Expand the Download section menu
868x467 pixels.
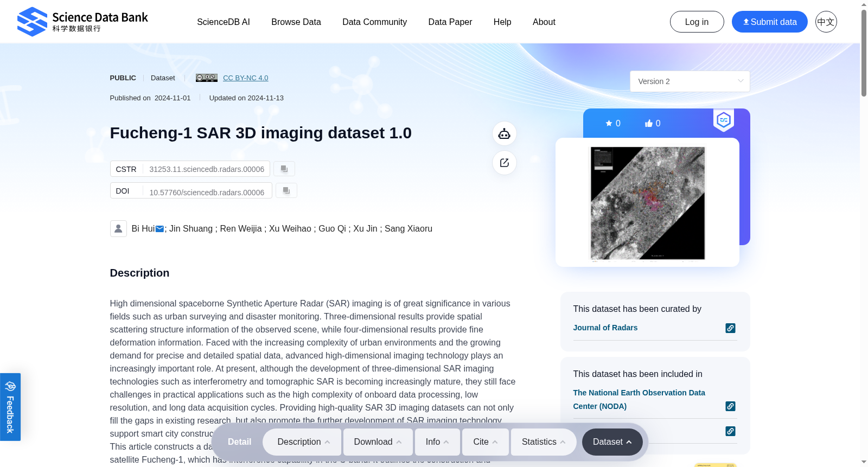coord(378,442)
